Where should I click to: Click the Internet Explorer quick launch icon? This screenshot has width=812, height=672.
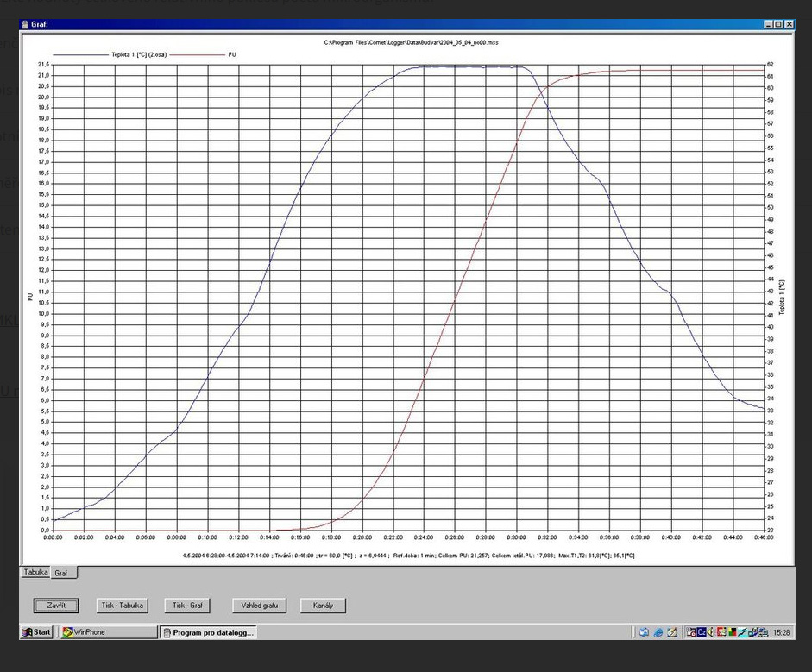pyautogui.click(x=658, y=632)
